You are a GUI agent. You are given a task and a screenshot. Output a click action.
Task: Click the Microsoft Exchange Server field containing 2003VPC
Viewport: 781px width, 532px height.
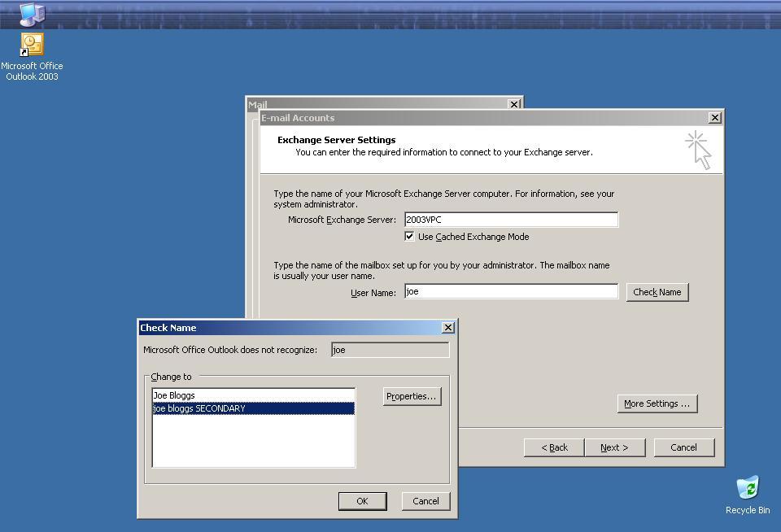[x=512, y=220]
